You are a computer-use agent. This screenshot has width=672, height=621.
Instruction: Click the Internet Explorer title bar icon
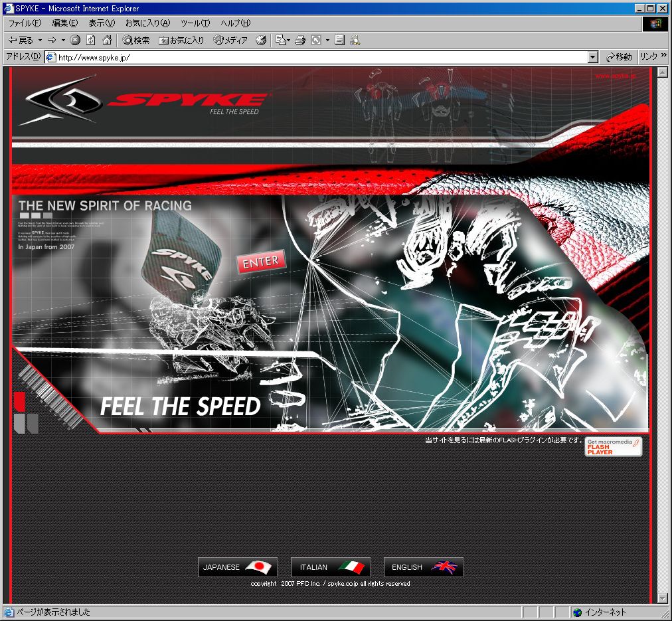pos(9,8)
